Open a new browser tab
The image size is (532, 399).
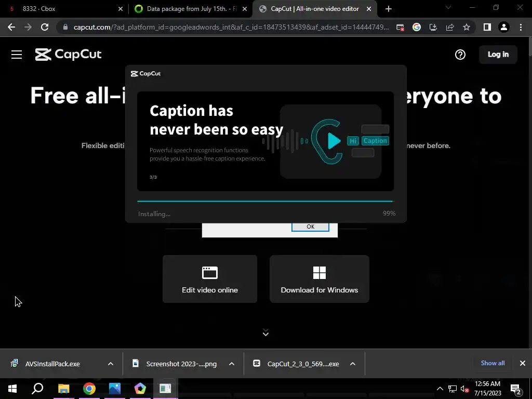389,9
